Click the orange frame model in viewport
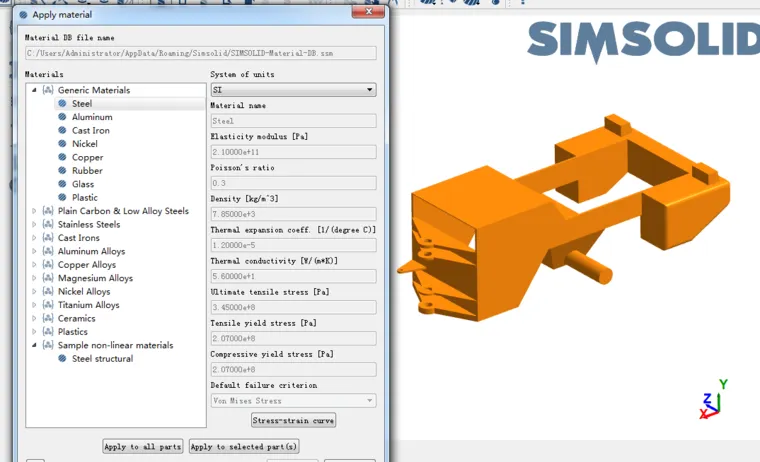 [x=562, y=218]
